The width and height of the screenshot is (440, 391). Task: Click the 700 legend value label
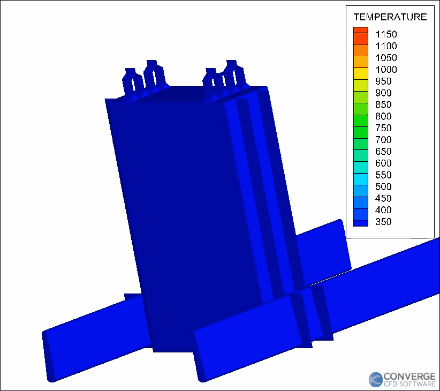383,140
